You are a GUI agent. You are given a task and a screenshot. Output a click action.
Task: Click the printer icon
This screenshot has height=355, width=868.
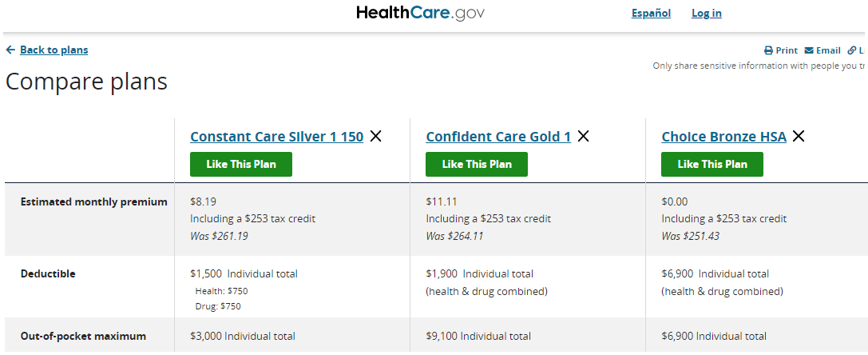coord(768,50)
